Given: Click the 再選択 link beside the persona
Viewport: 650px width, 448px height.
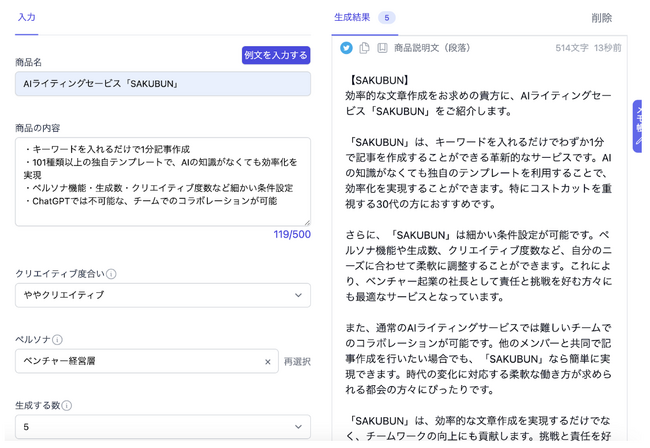Looking at the screenshot, I should click(x=297, y=362).
